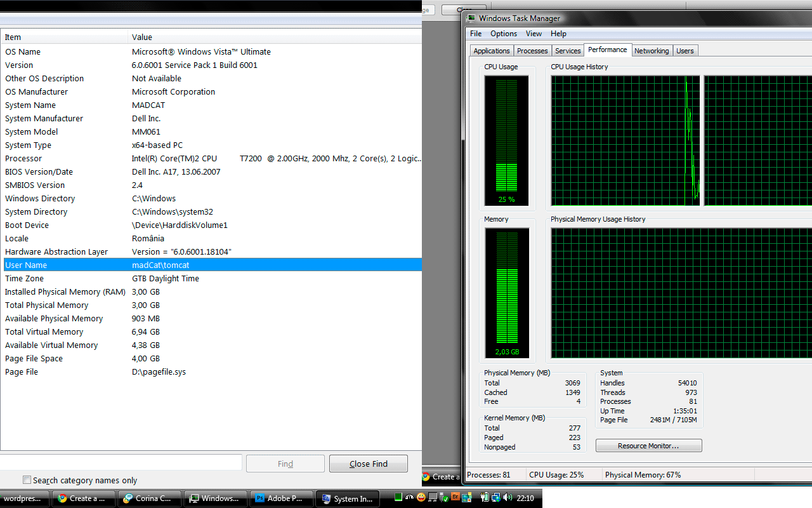
Task: Click the taskbar clock showing 22:10
Action: click(525, 498)
